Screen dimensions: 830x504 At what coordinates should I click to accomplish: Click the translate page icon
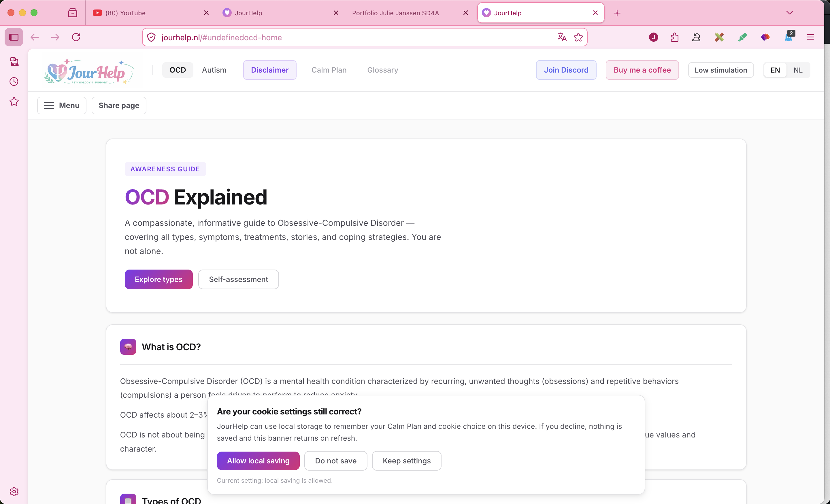(562, 37)
